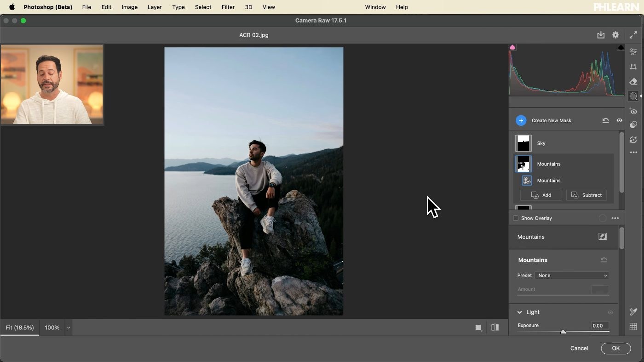
Task: Click the masks list scrollbar
Action: pos(621,163)
